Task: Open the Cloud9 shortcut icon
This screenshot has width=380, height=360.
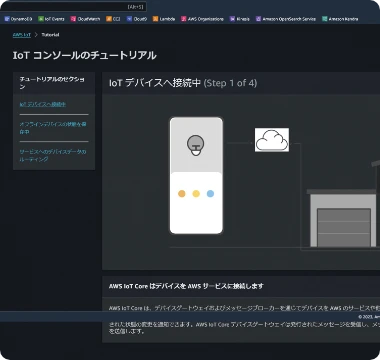Action: pyautogui.click(x=129, y=19)
